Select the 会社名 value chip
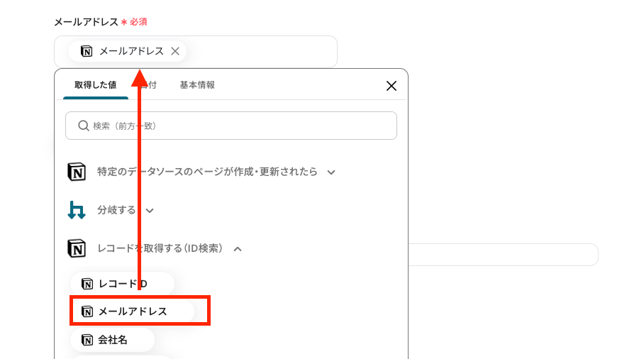644x359 pixels. pyautogui.click(x=112, y=340)
